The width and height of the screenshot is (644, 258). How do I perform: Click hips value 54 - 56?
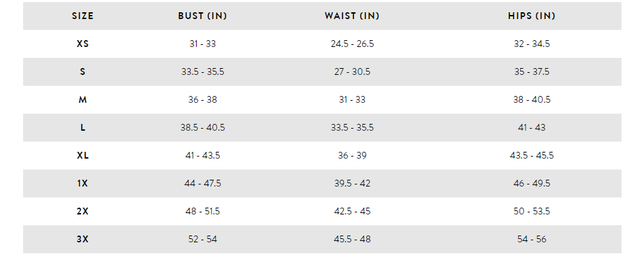532,239
